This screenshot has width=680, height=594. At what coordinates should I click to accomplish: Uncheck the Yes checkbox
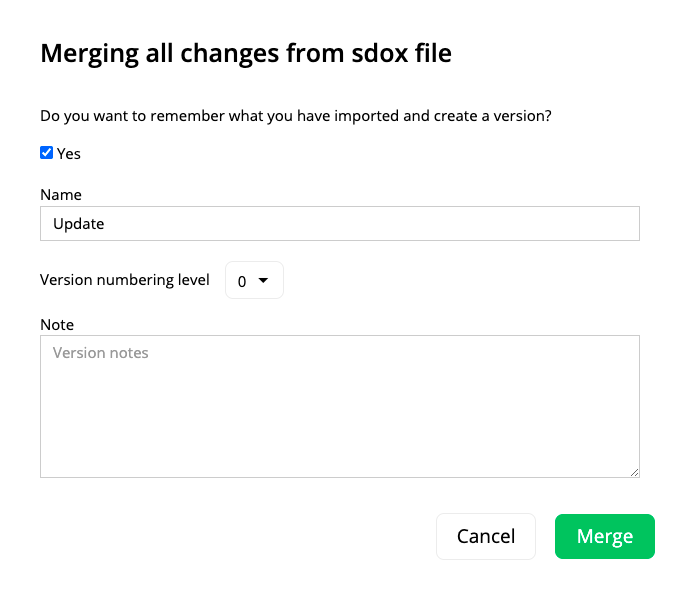click(46, 153)
